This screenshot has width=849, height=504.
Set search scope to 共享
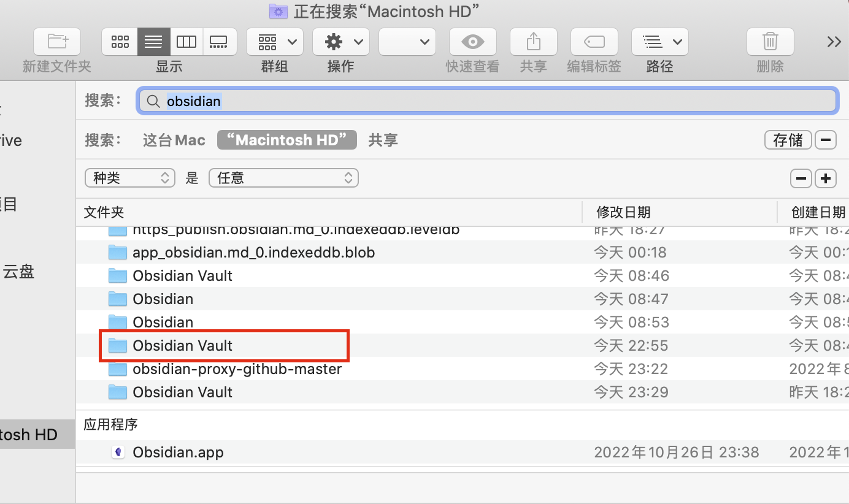pos(383,140)
